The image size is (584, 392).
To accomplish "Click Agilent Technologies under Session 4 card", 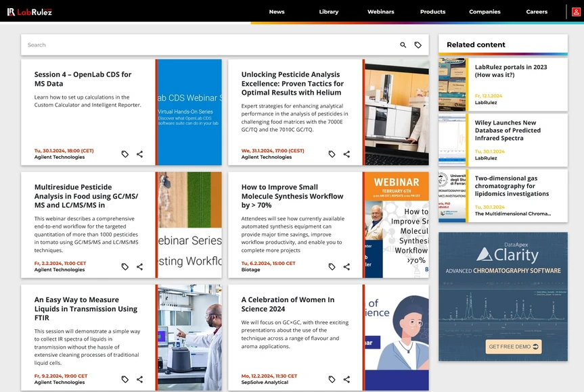I will [x=60, y=157].
